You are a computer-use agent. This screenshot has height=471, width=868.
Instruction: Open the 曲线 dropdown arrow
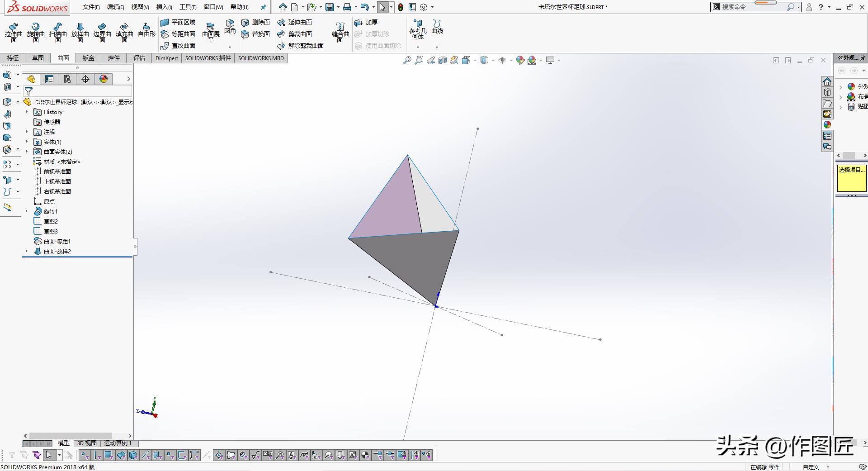click(x=437, y=47)
